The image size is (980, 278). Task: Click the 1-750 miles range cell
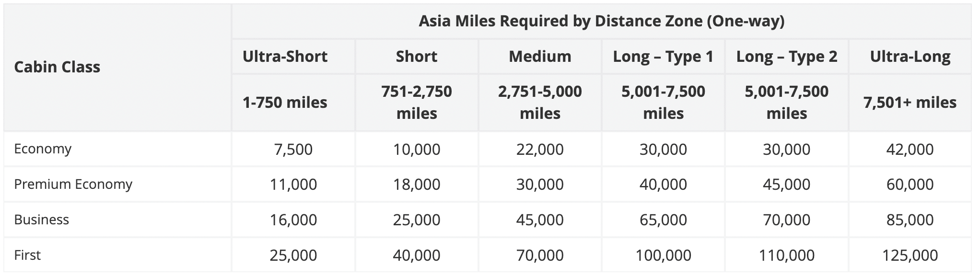tap(285, 102)
